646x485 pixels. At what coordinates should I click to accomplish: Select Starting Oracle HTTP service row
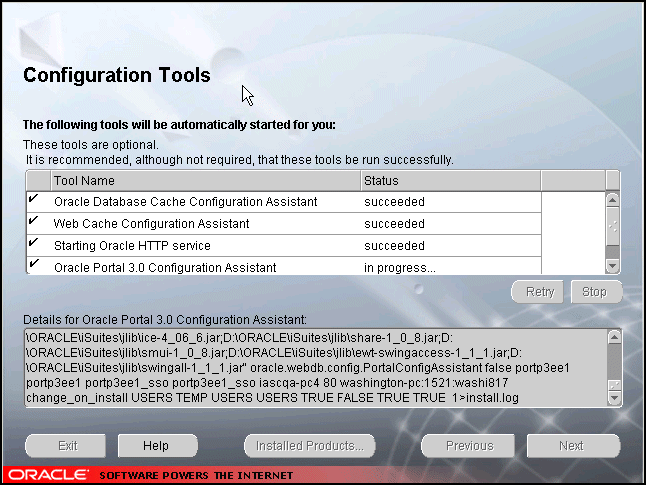(x=284, y=246)
